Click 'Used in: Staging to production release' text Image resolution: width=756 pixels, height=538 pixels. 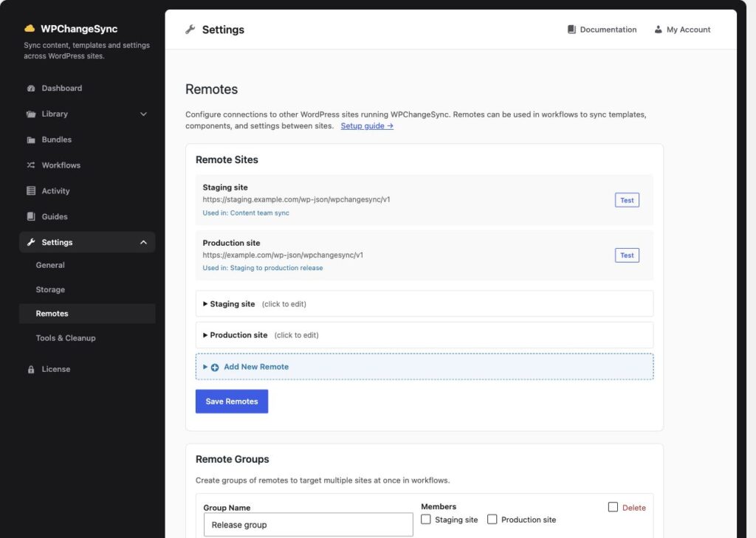(x=263, y=268)
